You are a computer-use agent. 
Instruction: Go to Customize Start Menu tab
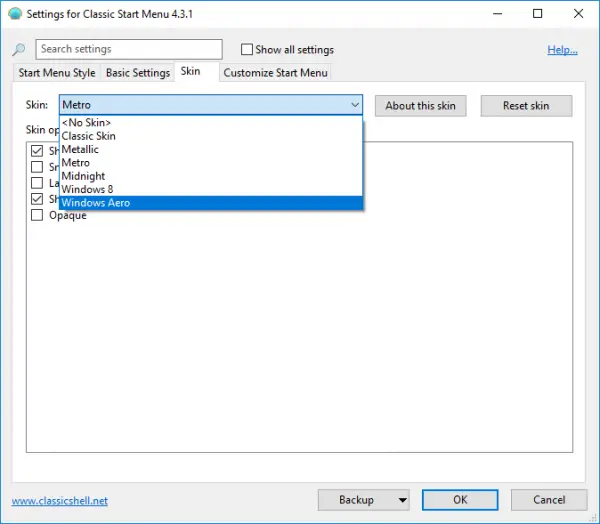[276, 73]
